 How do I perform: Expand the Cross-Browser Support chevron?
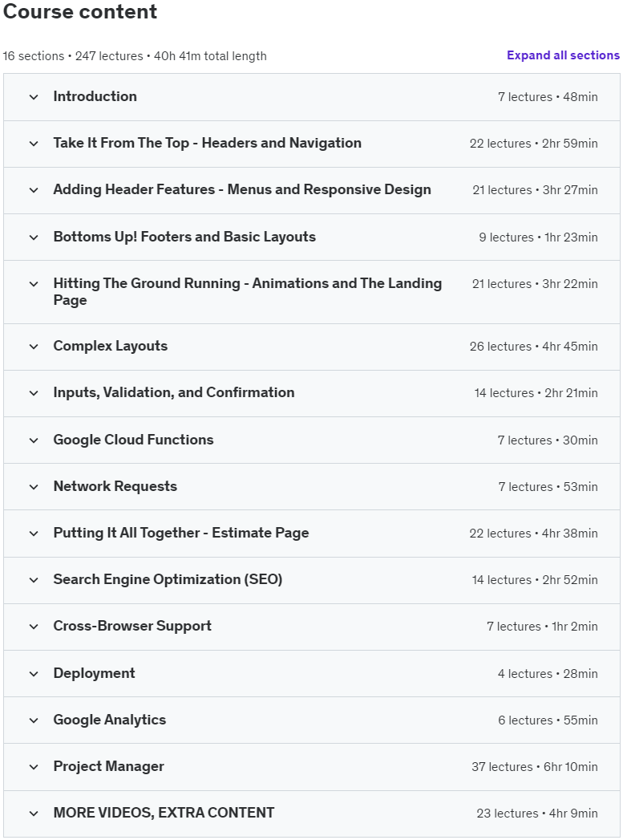point(34,627)
